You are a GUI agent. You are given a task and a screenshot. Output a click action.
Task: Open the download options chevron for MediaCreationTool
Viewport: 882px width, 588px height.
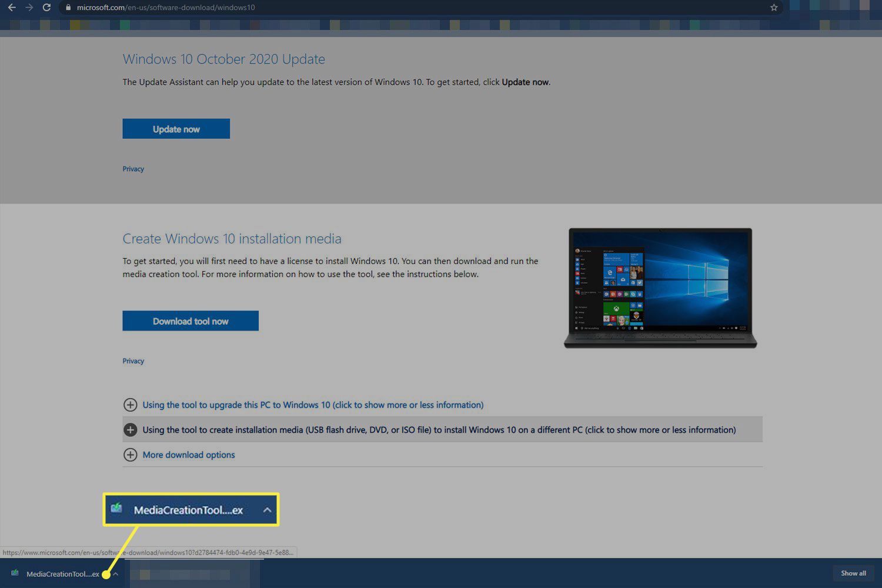(116, 574)
